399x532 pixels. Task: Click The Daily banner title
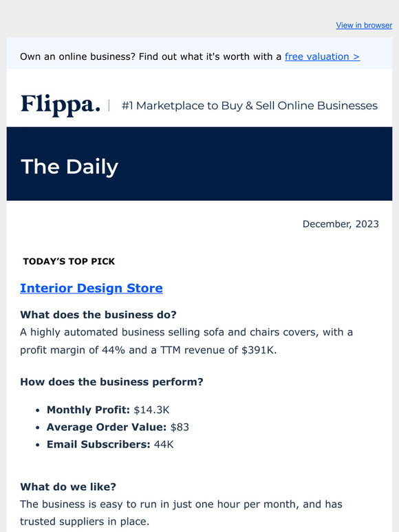pyautogui.click(x=69, y=167)
